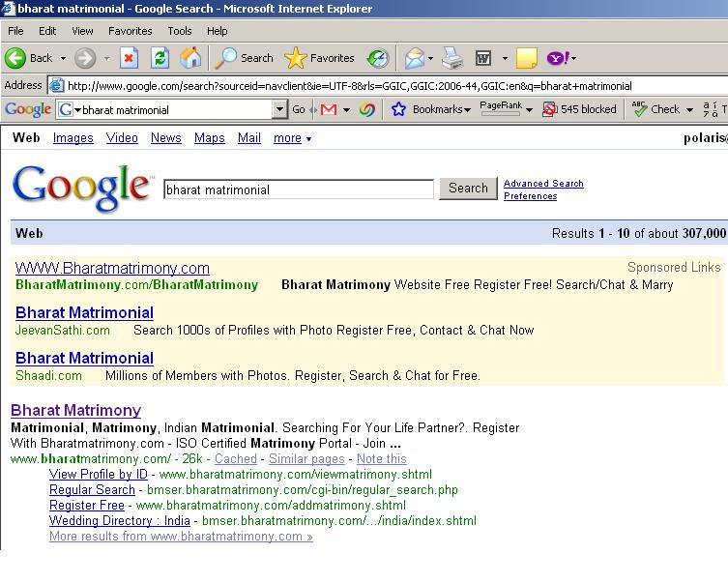Click the Bookmarks star icon
728x583 pixels.
[398, 109]
